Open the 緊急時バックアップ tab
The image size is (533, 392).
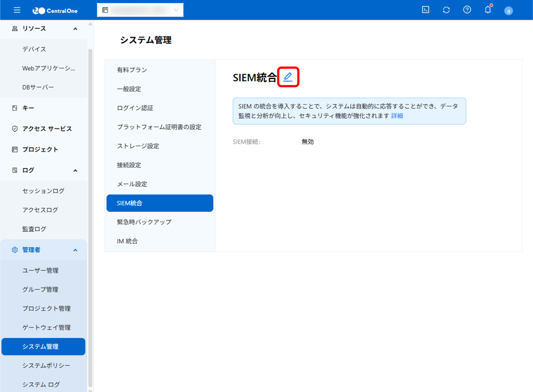point(144,222)
